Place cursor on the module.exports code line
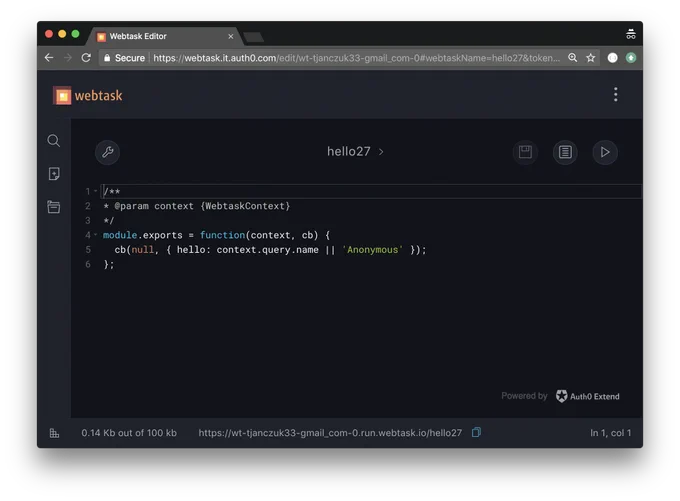 (216, 235)
